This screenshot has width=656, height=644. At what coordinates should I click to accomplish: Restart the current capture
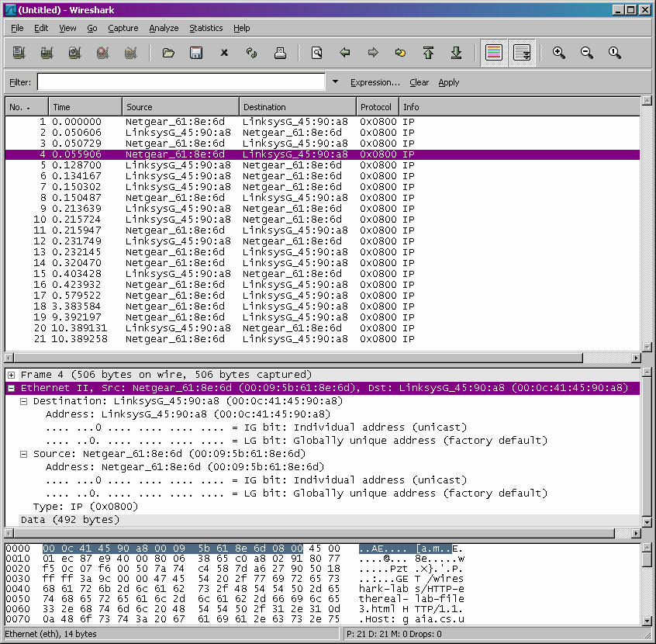(131, 53)
